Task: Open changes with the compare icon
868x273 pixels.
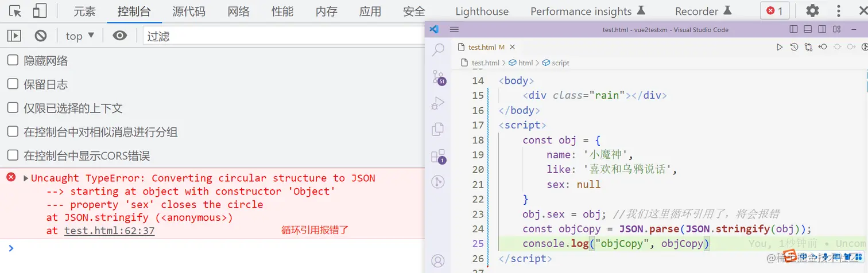Action: pyautogui.click(x=808, y=47)
